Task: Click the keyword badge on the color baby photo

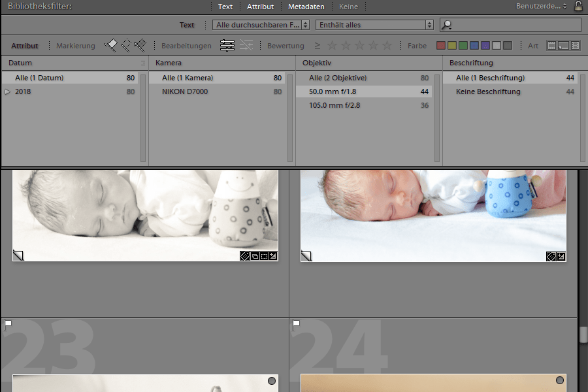Action: [551, 256]
